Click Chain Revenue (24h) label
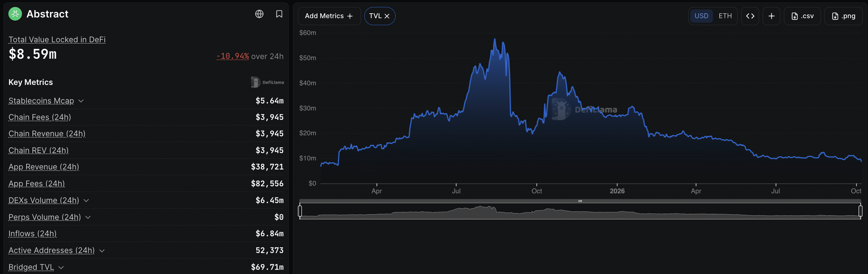This screenshot has width=868, height=274. click(x=47, y=134)
